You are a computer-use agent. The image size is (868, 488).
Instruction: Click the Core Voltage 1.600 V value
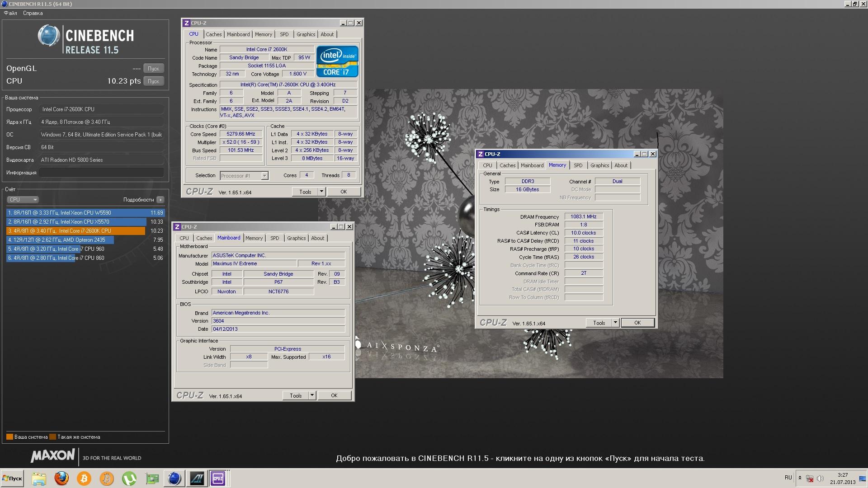coord(298,74)
